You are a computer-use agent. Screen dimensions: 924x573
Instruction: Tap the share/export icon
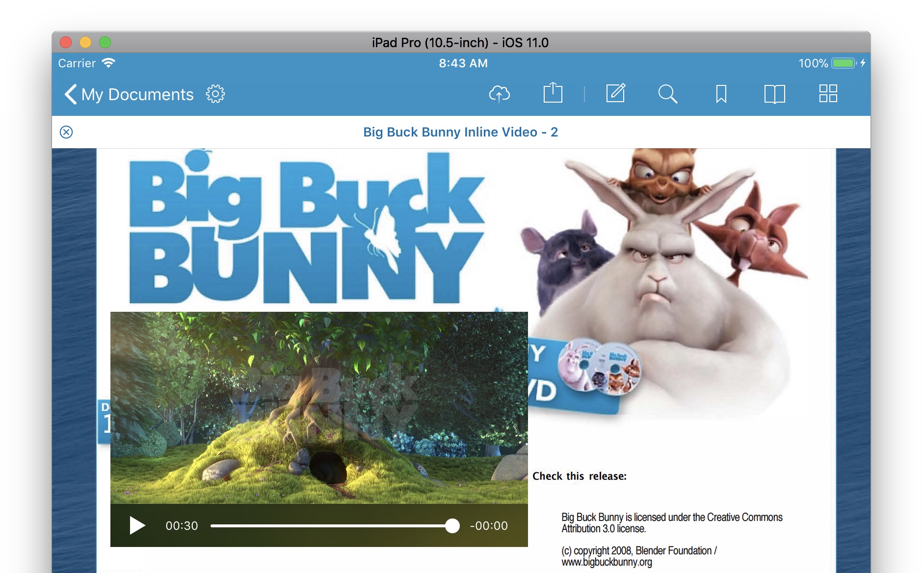553,93
